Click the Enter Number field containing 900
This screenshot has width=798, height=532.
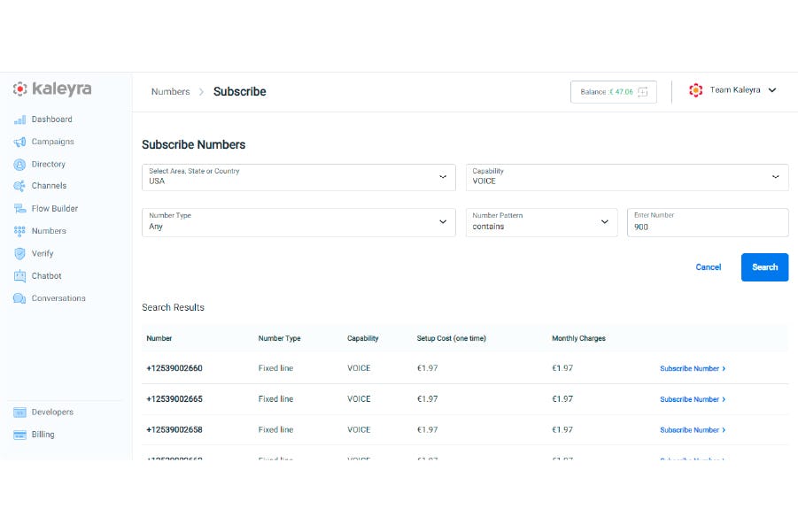(x=708, y=227)
